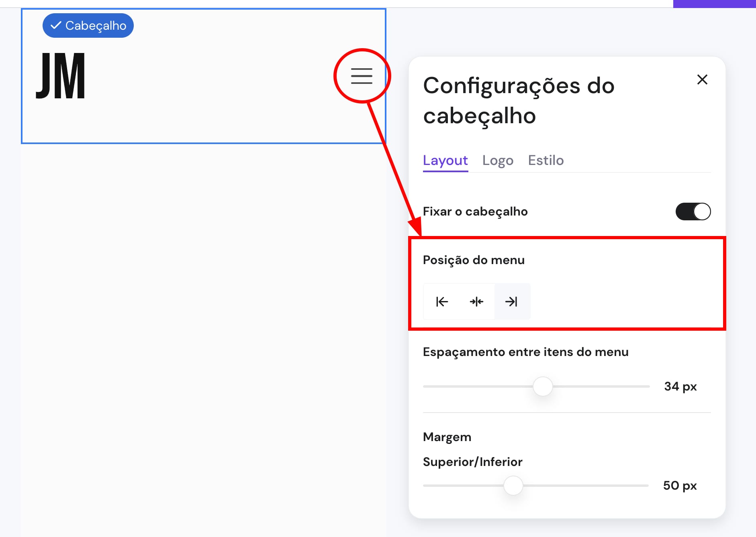Click the checkmark inside the Cabeçalho badge

click(55, 25)
